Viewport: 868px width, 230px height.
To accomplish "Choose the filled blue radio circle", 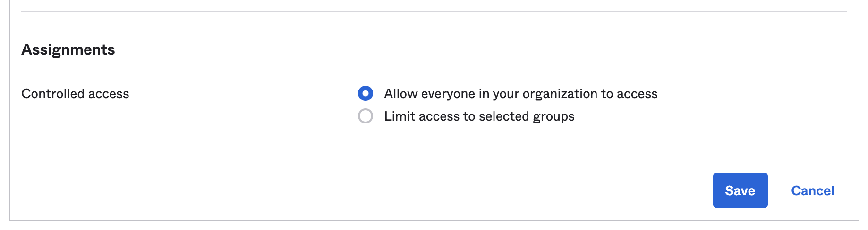I will (366, 93).
